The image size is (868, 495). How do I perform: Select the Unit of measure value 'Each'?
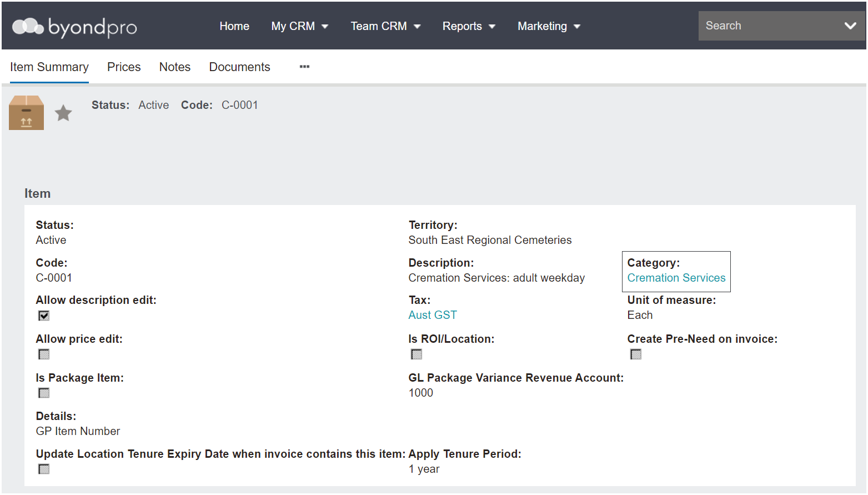pyautogui.click(x=640, y=315)
